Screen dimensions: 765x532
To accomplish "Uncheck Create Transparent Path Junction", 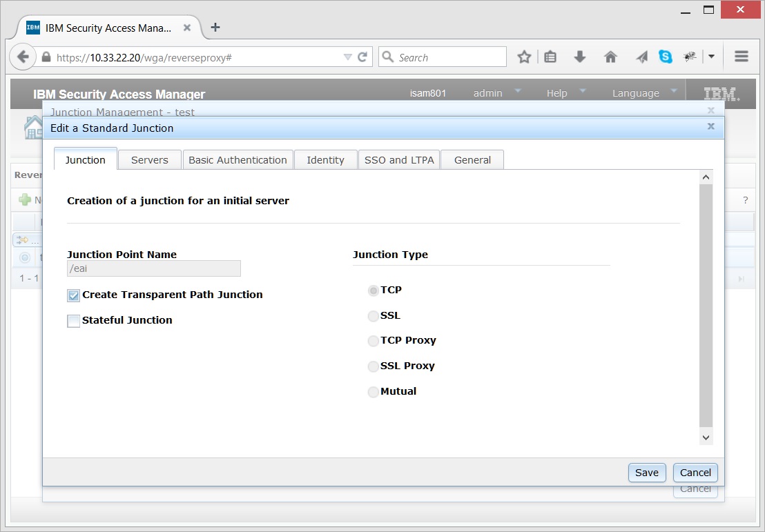I will 72,295.
